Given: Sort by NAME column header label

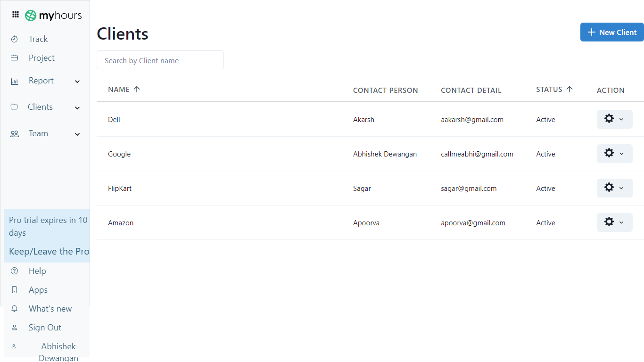Looking at the screenshot, I should (x=119, y=90).
